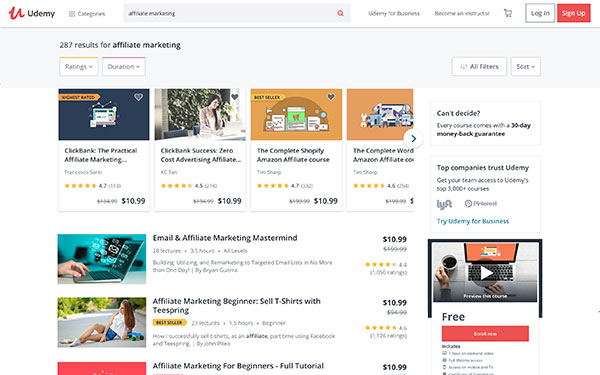Screen dimensions: 600x375
Task: Open All Filters panel
Action: (479, 67)
